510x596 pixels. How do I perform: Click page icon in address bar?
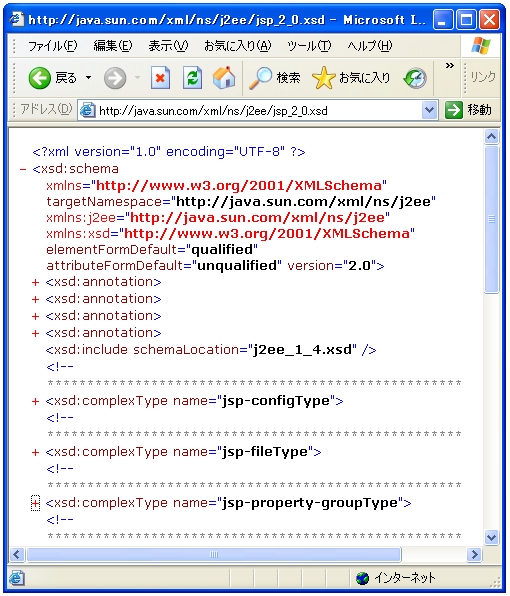coord(87,111)
